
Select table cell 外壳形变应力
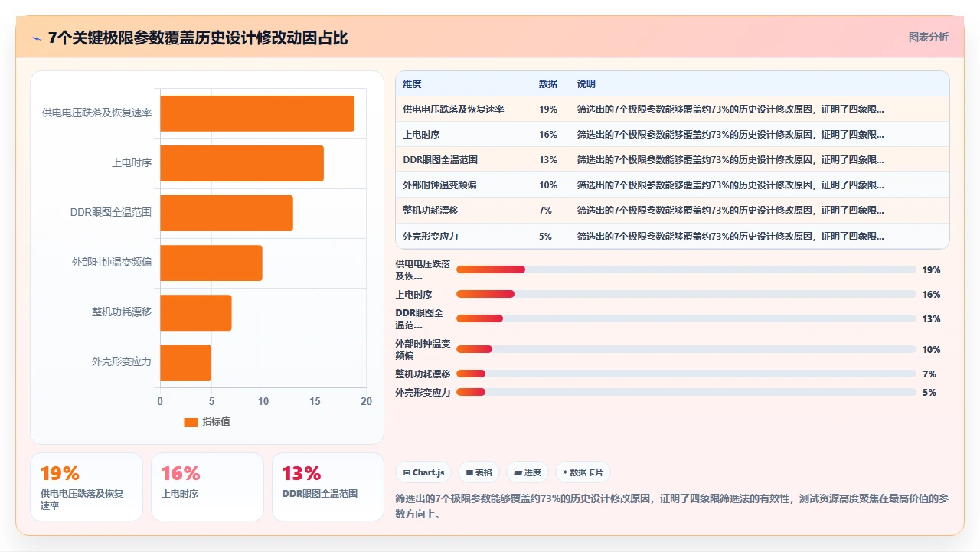coord(430,237)
